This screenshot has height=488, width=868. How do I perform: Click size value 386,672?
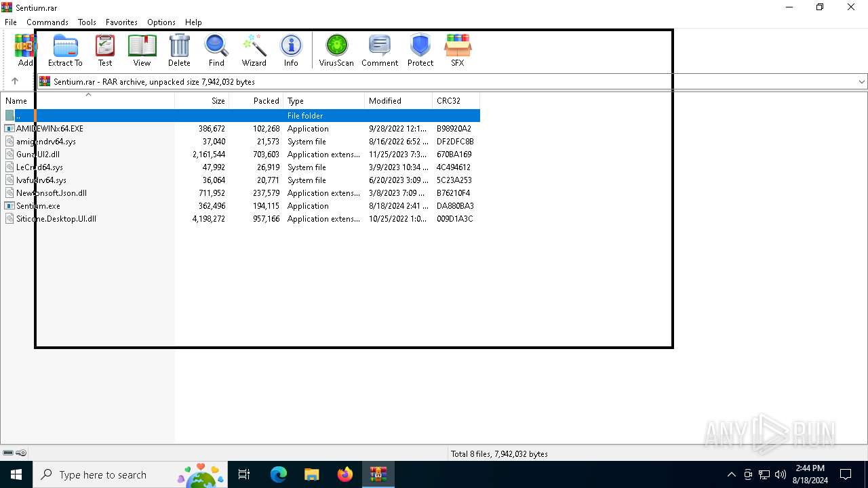(x=212, y=129)
